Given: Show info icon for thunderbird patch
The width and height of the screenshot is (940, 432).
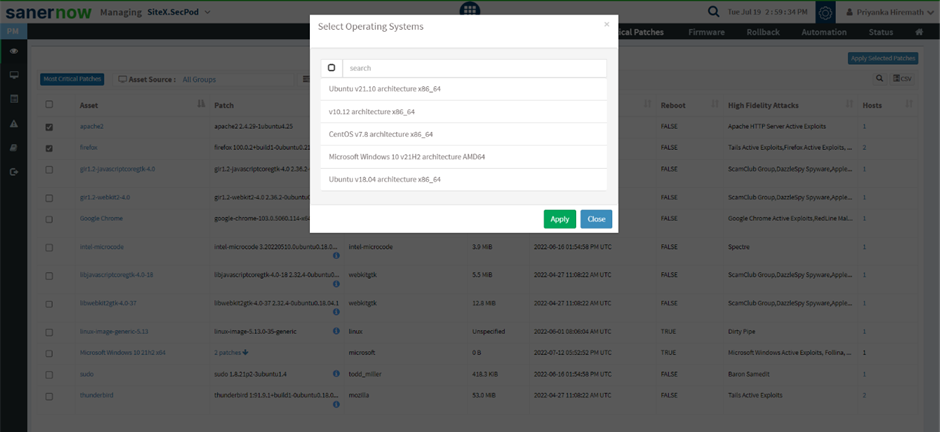Looking at the screenshot, I should pyautogui.click(x=336, y=404).
